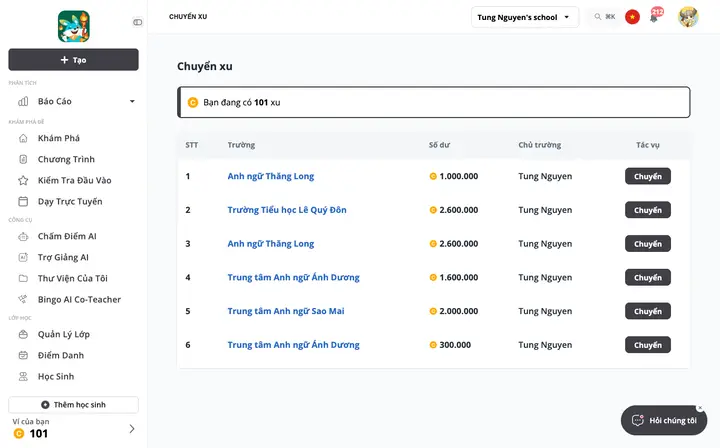Click 2.000.000 balance value
The height and width of the screenshot is (448, 720).
(458, 311)
